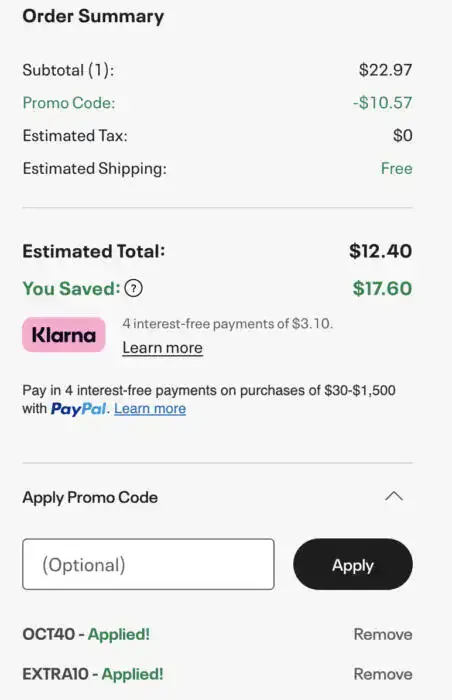Remove the EXTRA10 promo code
The image size is (452, 700).
coord(383,674)
